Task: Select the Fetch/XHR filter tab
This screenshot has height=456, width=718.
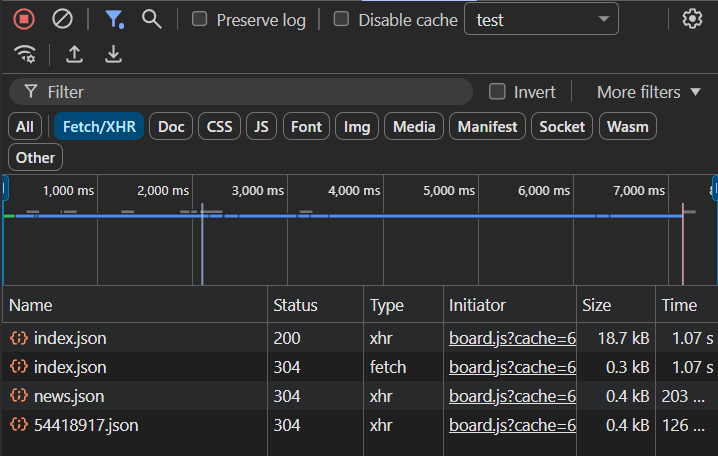Action: coord(99,127)
